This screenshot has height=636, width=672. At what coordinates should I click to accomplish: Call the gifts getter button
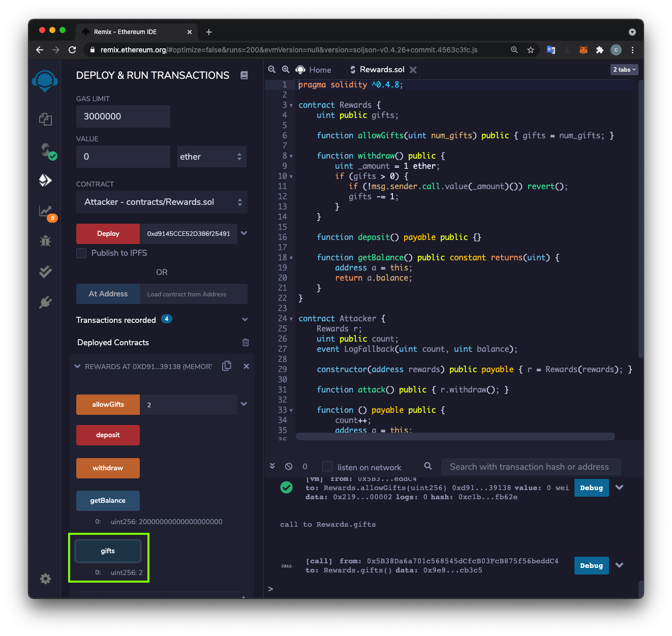[x=108, y=551]
